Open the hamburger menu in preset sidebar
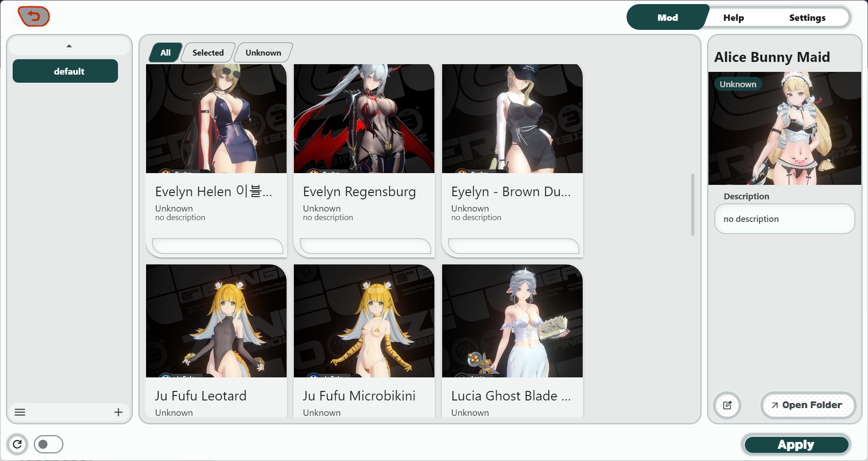This screenshot has width=868, height=461. [20, 412]
